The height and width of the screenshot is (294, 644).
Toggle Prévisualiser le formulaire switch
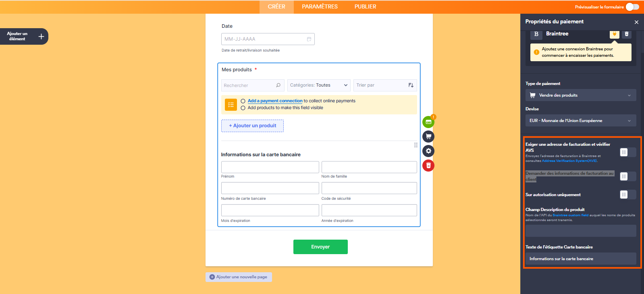(x=632, y=7)
